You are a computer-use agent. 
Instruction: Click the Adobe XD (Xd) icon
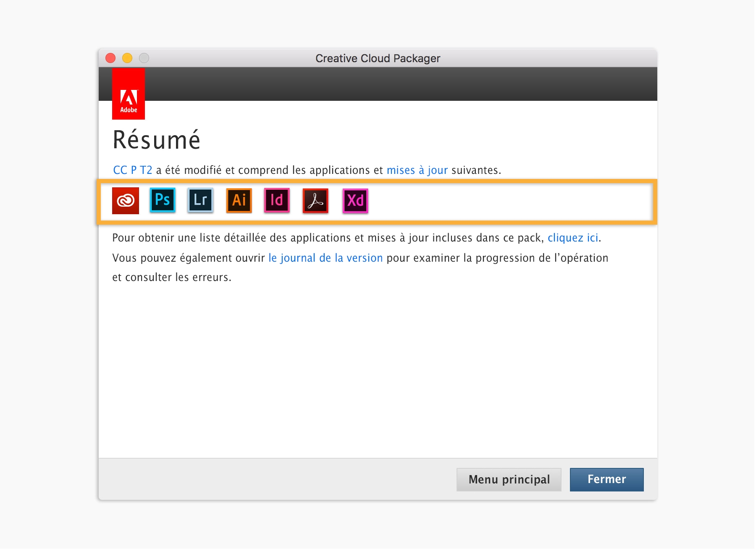point(355,201)
